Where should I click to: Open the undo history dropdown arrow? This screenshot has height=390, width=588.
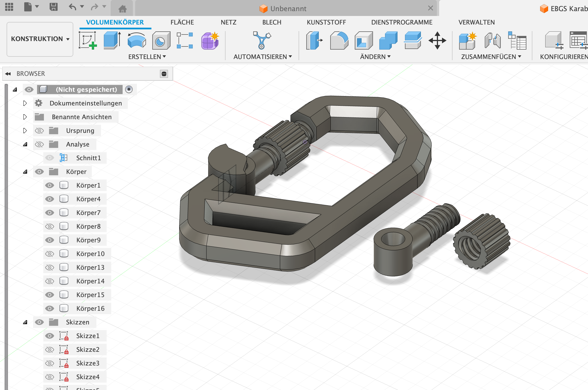[x=82, y=7]
